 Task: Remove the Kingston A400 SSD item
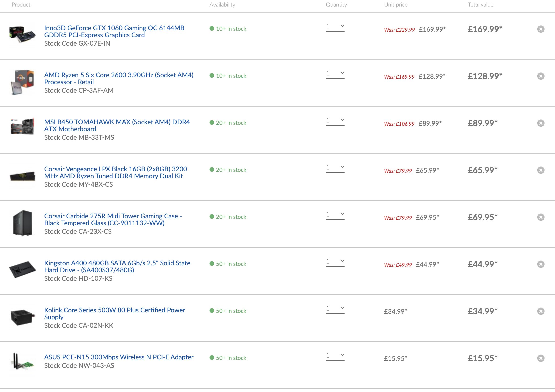click(x=541, y=264)
